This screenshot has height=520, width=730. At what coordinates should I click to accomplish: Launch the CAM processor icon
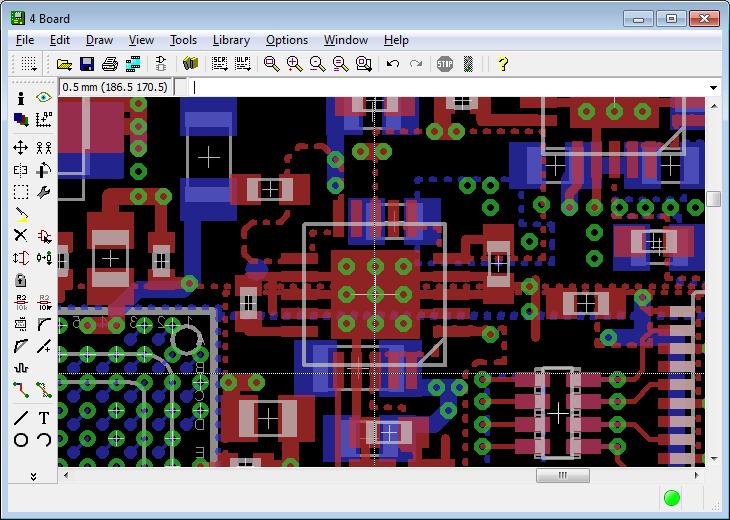[x=133, y=63]
